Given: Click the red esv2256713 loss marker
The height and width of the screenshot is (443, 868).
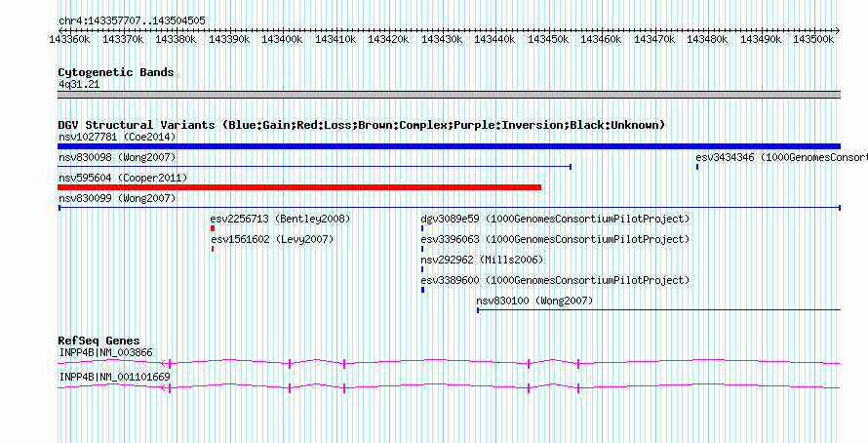Looking at the screenshot, I should tap(213, 228).
